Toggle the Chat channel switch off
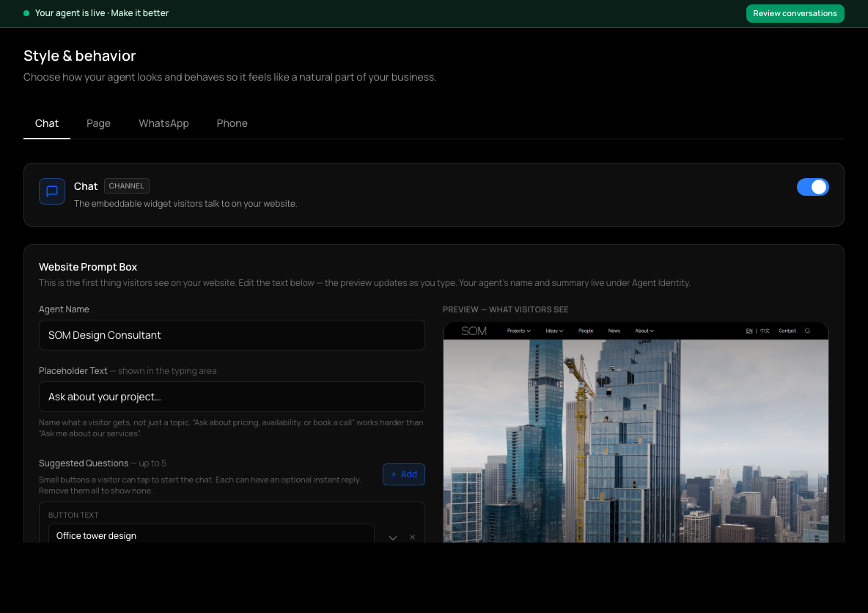The height and width of the screenshot is (613, 868). (x=812, y=187)
